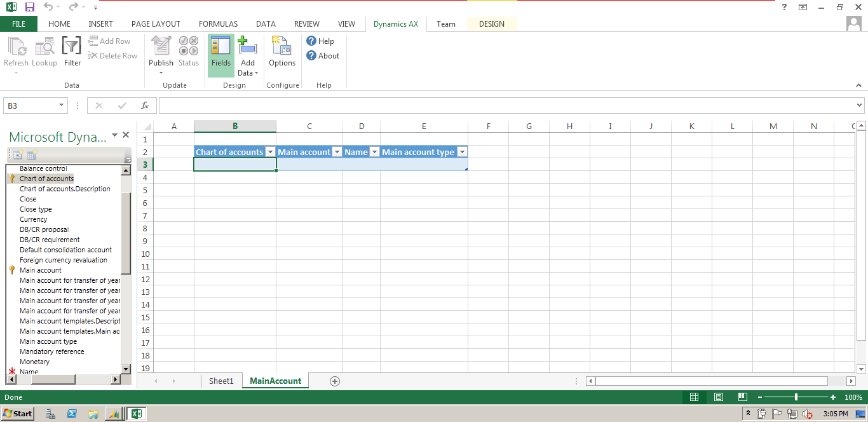This screenshot has width=868, height=422.
Task: Switch to the HOME tab
Action: (x=60, y=24)
